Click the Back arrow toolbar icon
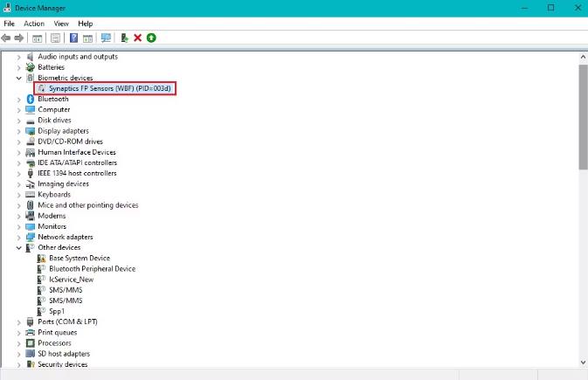588x380 pixels. click(x=6, y=38)
